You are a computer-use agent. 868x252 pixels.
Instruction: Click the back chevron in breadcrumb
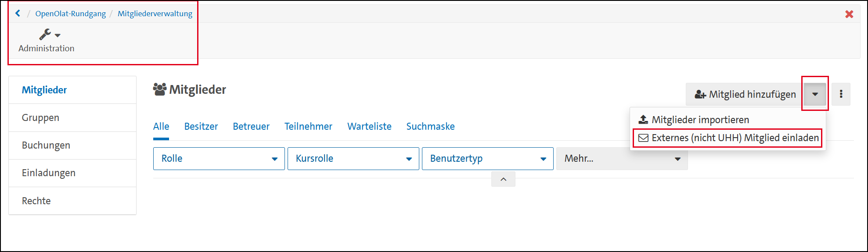click(18, 14)
